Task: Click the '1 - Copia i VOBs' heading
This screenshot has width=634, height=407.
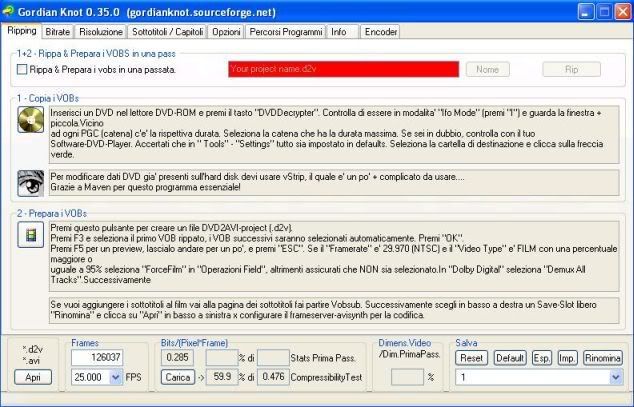Action: pos(48,98)
